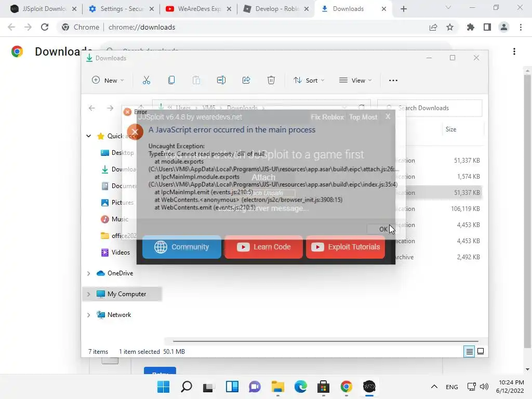Image resolution: width=532 pixels, height=399 pixels.
Task: Click the Rename icon in Explorer toolbar
Action: pos(221,80)
